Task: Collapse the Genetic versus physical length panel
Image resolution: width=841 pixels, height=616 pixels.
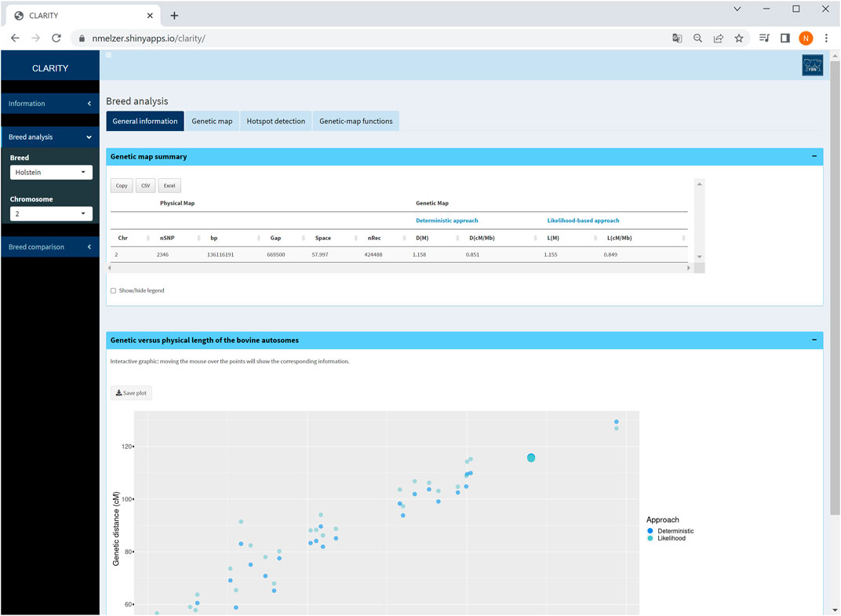Action: (x=814, y=340)
